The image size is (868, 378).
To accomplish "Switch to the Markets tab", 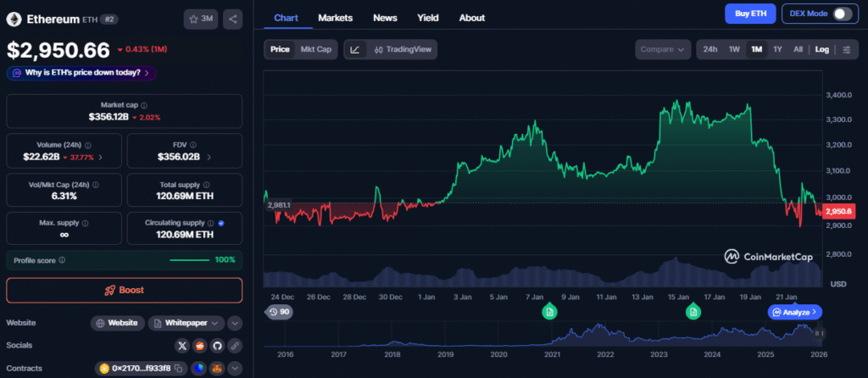I will click(x=335, y=18).
